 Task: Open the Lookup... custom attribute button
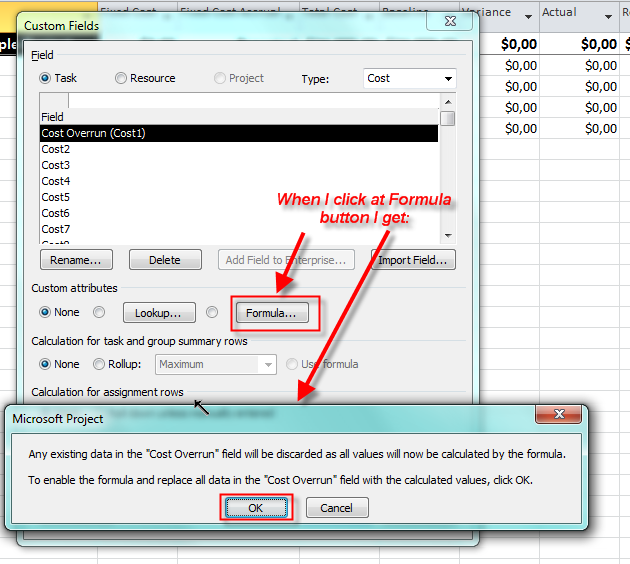158,313
